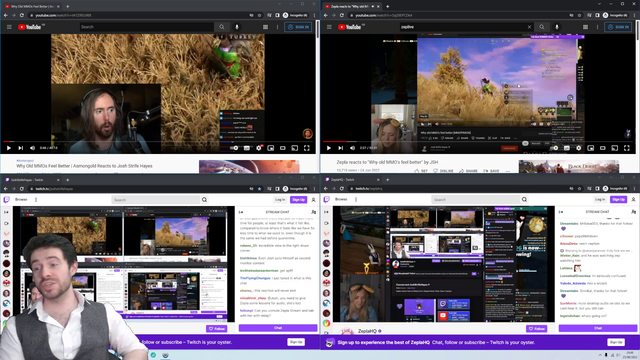Viewport: 640px width, 360px height.
Task: Open YouTube settings dots menu in top-right window
Action: (x=597, y=27)
